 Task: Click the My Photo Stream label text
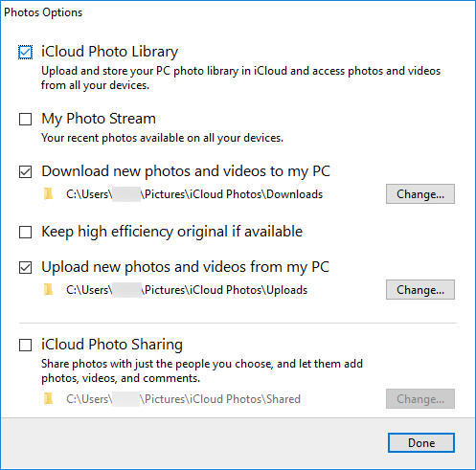point(99,119)
